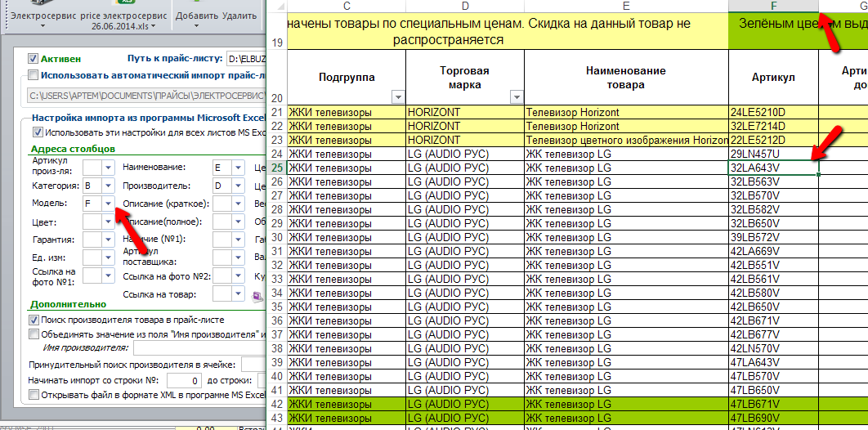Click the cell containing 39LB572V
The height and width of the screenshot is (430, 868).
tap(773, 237)
